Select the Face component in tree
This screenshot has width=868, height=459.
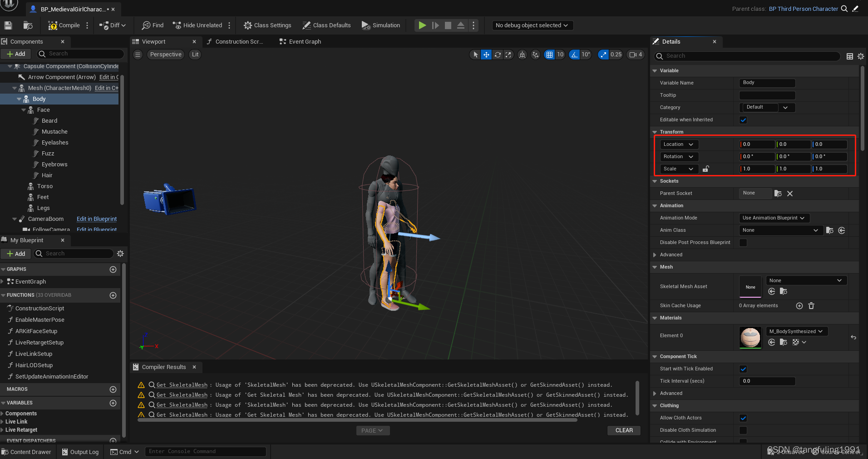[44, 110]
